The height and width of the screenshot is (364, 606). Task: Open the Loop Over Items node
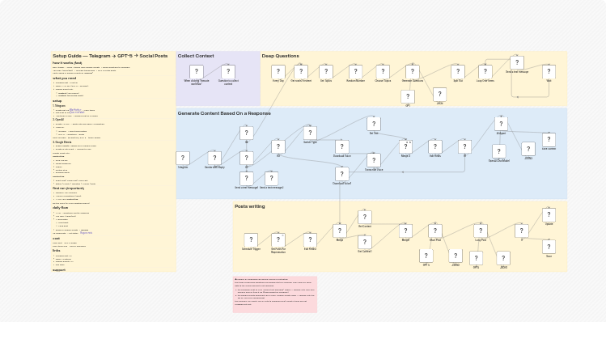point(485,72)
